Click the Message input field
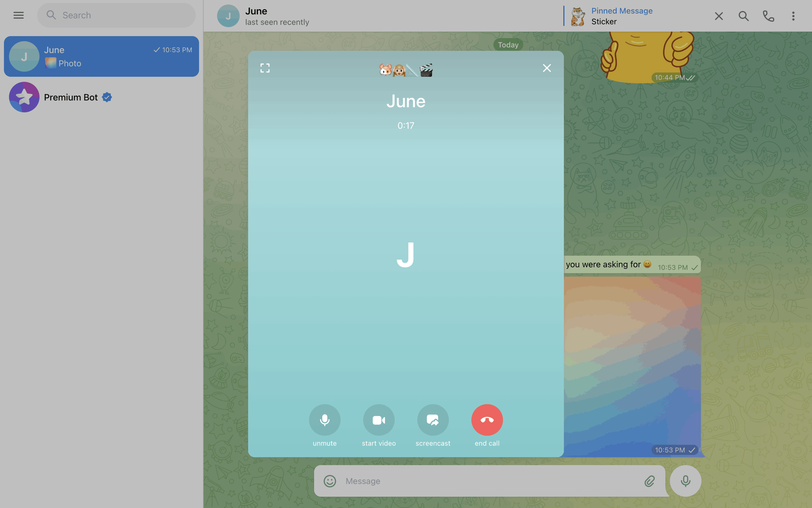The image size is (812, 508). tap(490, 481)
